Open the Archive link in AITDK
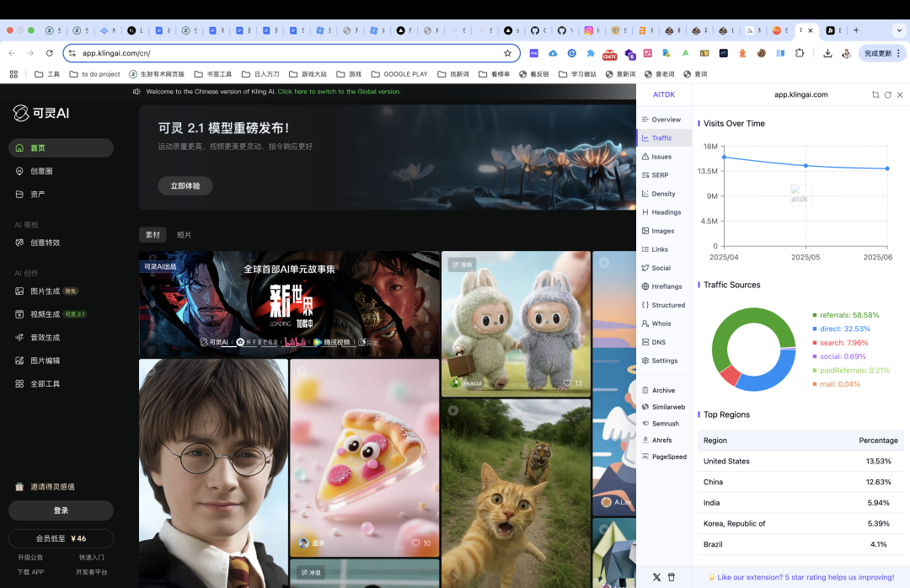Screen dimensions: 910x588 click(x=658, y=391)
